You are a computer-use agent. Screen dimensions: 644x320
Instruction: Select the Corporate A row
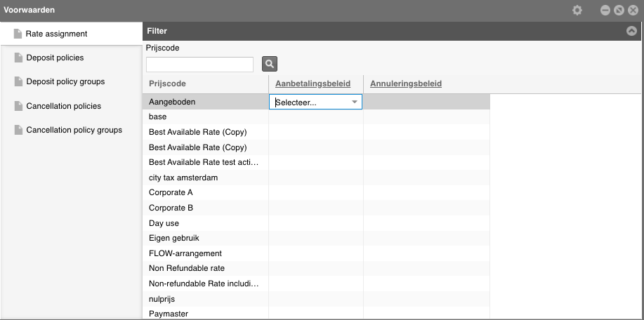316,193
